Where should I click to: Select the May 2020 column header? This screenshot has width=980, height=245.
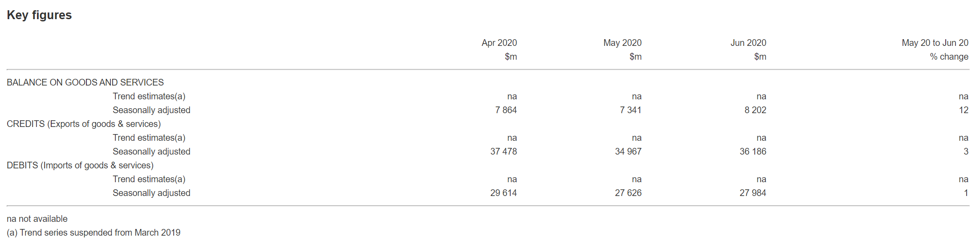point(622,43)
